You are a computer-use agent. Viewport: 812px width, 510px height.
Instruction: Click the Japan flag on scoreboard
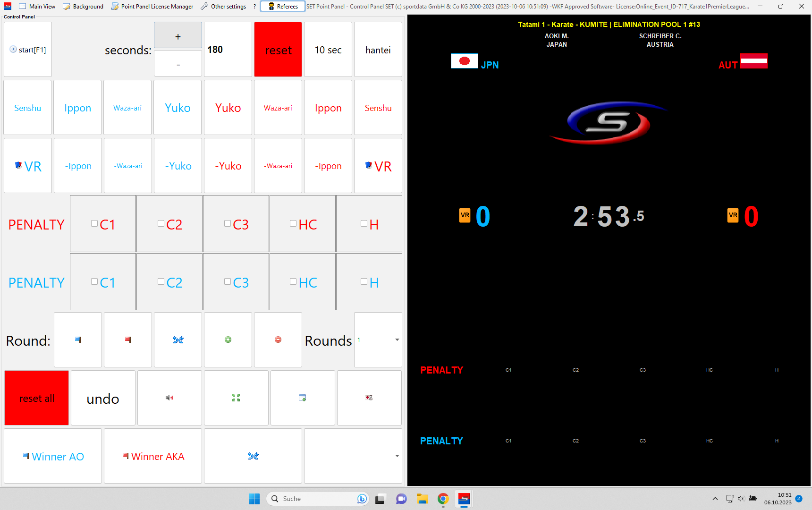click(x=465, y=61)
